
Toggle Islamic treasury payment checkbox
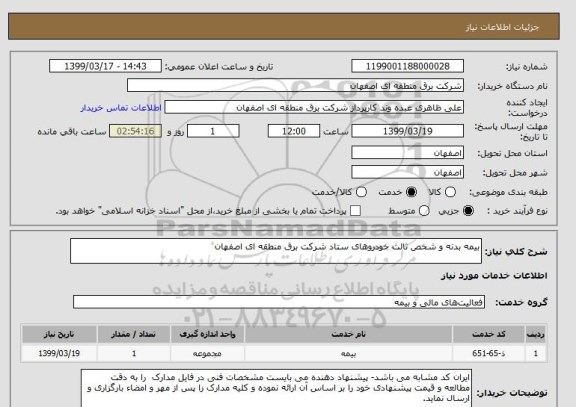[355, 211]
